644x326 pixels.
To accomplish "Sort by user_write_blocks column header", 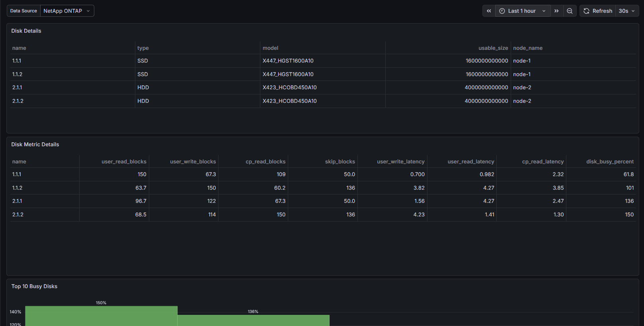I will [193, 161].
